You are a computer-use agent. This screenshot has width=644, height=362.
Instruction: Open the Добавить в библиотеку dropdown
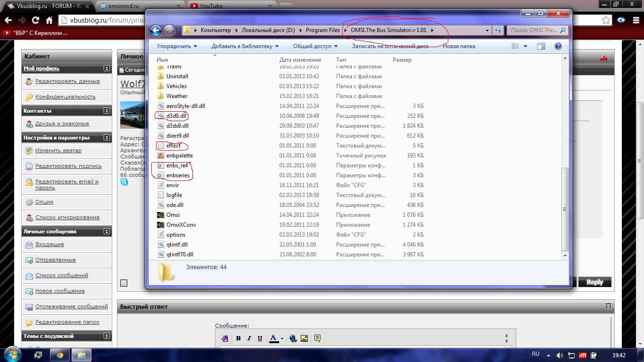pyautogui.click(x=245, y=46)
